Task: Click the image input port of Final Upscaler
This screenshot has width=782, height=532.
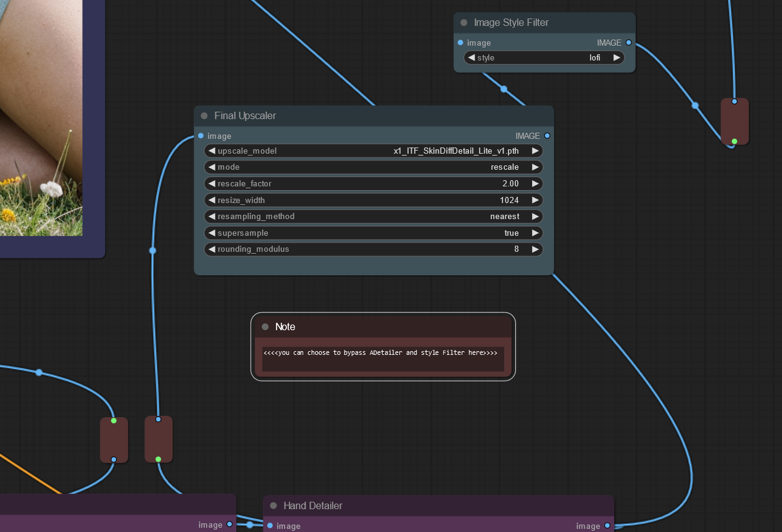Action: tap(201, 136)
